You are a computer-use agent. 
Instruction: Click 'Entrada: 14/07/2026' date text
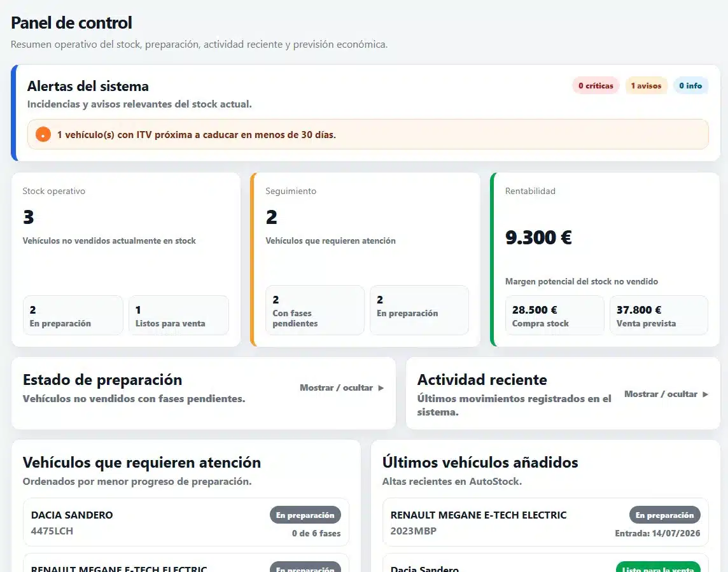coord(657,533)
